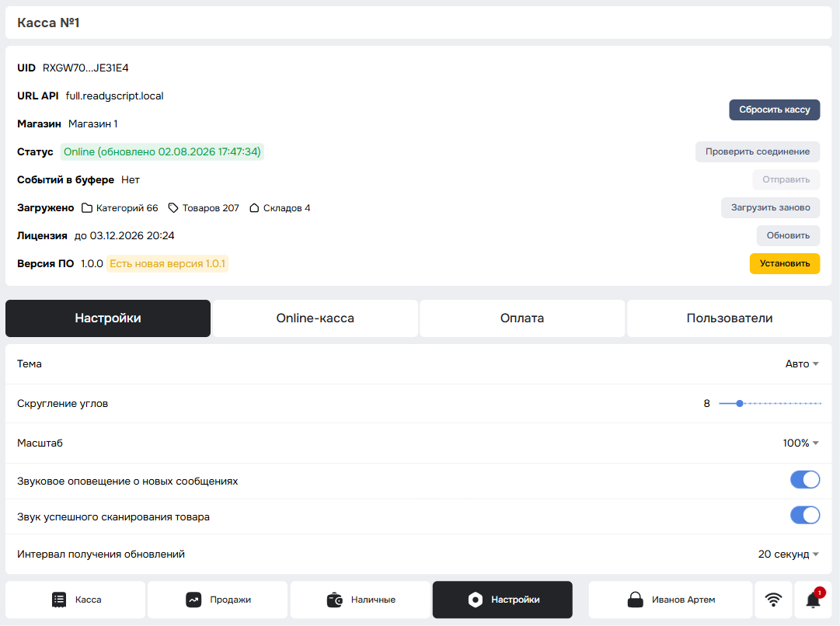Screen dimensions: 840x626
Task: Click the Касса №1 header title
Action: point(48,23)
